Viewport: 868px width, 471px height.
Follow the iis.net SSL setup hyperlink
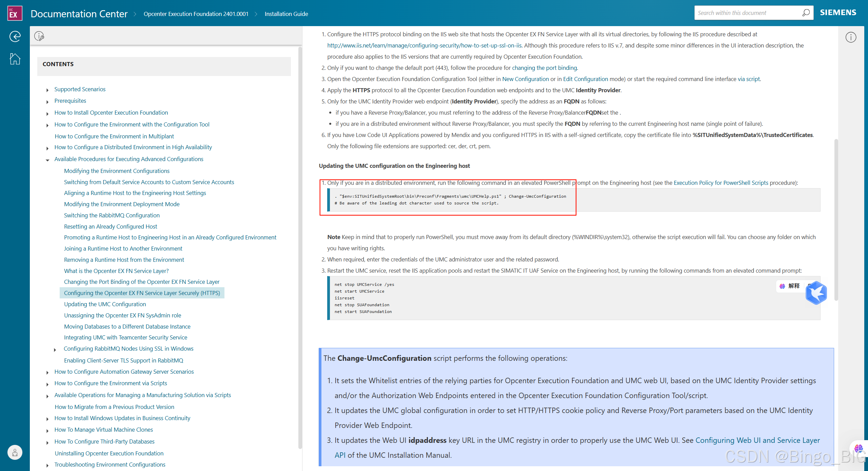425,45
